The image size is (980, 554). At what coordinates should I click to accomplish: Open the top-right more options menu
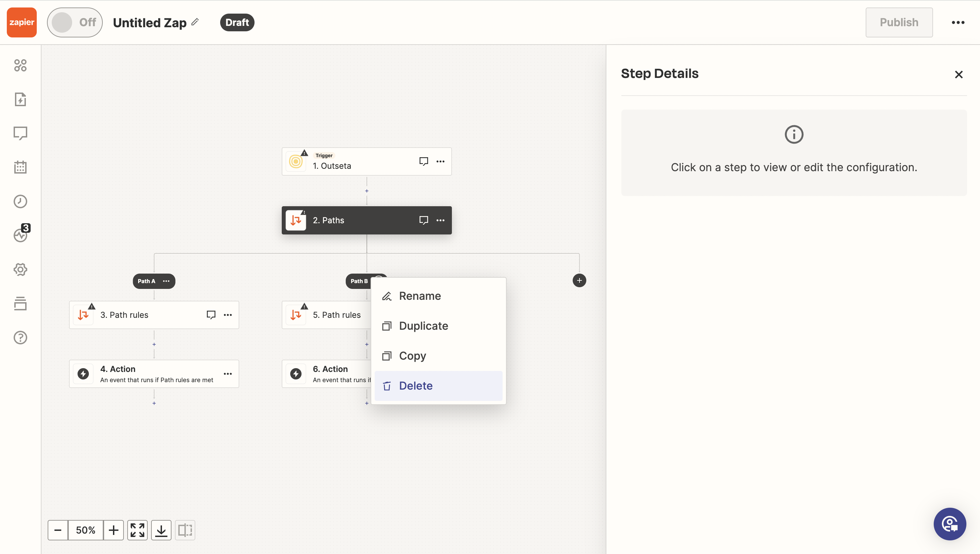click(x=958, y=22)
